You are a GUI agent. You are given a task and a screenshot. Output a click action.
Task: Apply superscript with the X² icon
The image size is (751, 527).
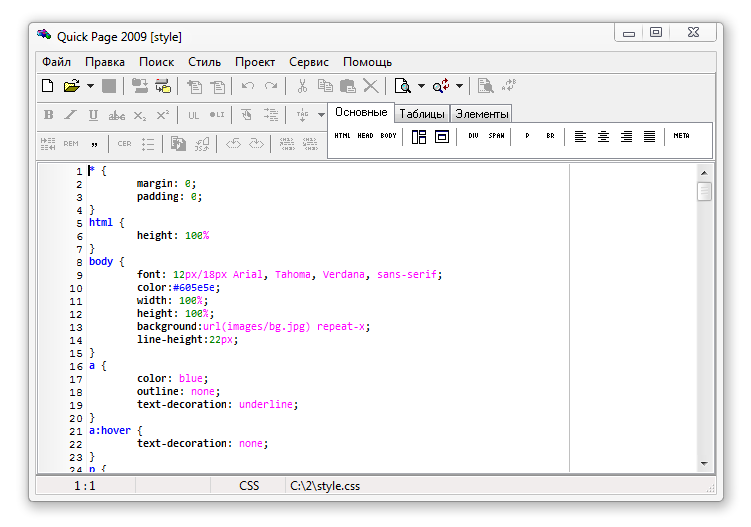(x=163, y=115)
